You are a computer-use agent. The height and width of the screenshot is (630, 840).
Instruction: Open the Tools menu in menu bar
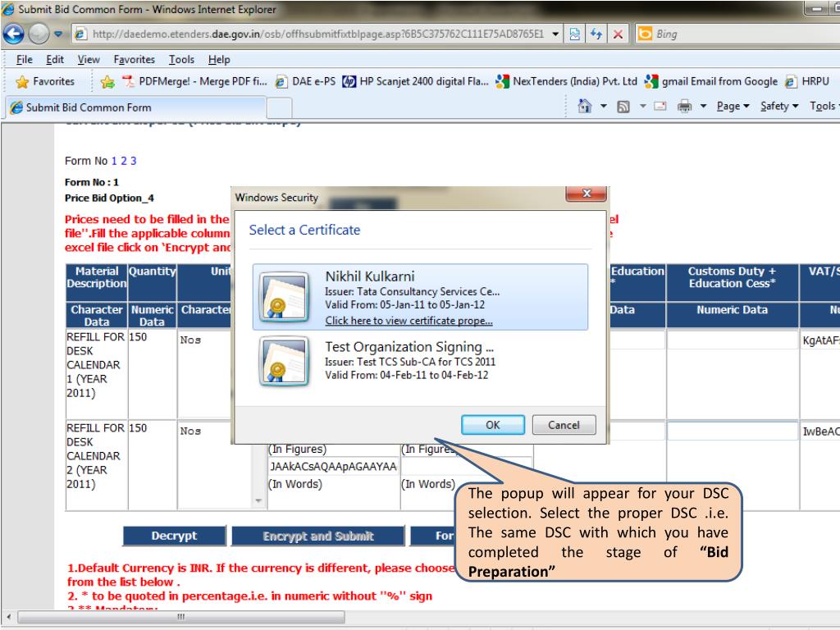coord(181,59)
